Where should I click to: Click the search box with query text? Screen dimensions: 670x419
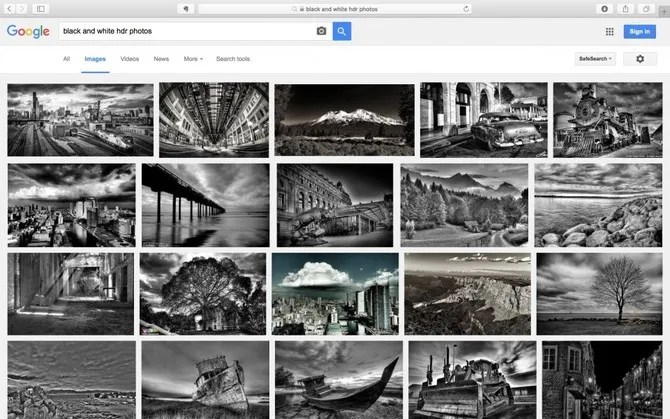coord(185,31)
